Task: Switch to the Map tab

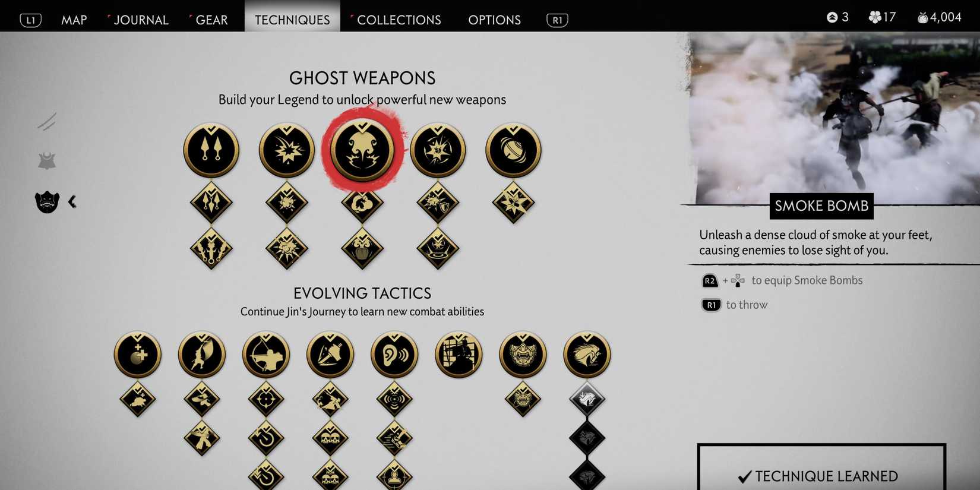Action: (74, 20)
